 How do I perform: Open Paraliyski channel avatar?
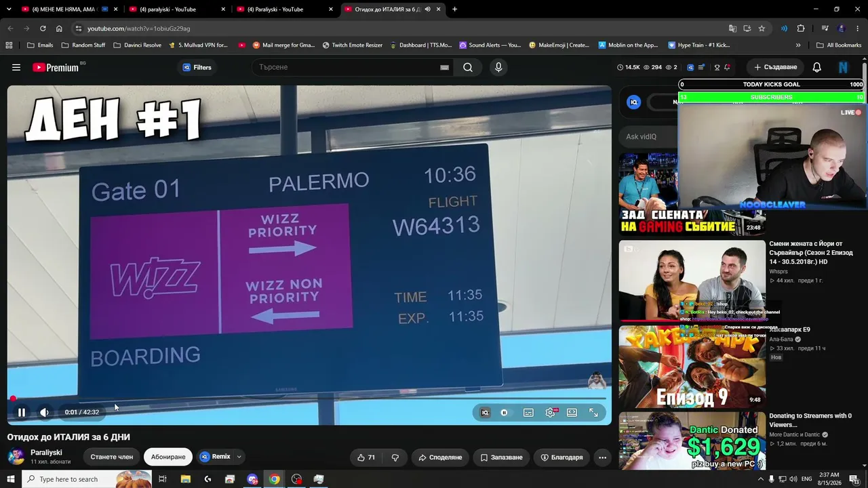(16, 456)
